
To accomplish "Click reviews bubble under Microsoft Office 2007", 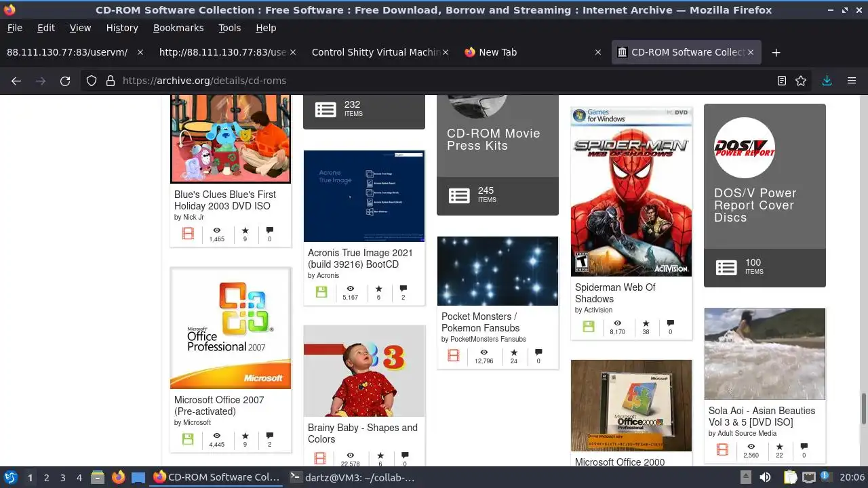I will pyautogui.click(x=269, y=436).
